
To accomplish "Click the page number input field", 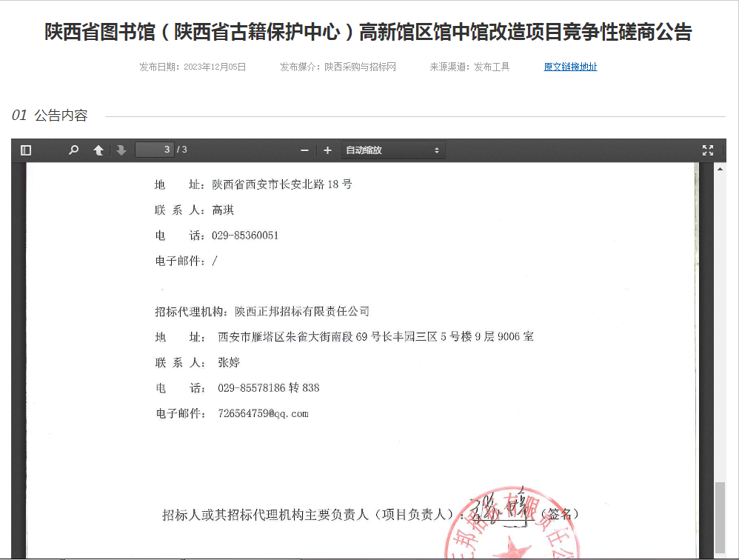I will pos(155,150).
